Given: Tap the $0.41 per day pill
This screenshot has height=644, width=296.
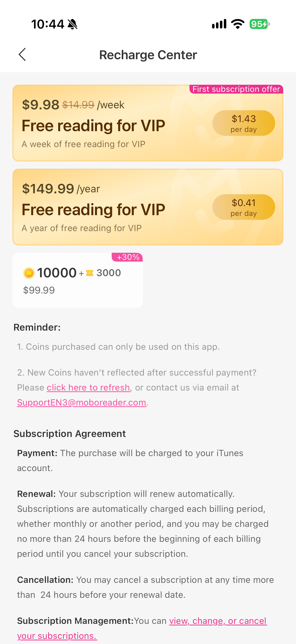Looking at the screenshot, I should (x=243, y=207).
